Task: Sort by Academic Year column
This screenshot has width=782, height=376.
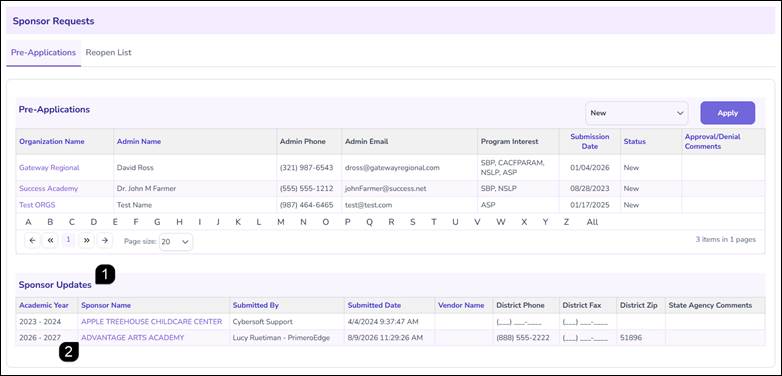Action: pyautogui.click(x=44, y=305)
